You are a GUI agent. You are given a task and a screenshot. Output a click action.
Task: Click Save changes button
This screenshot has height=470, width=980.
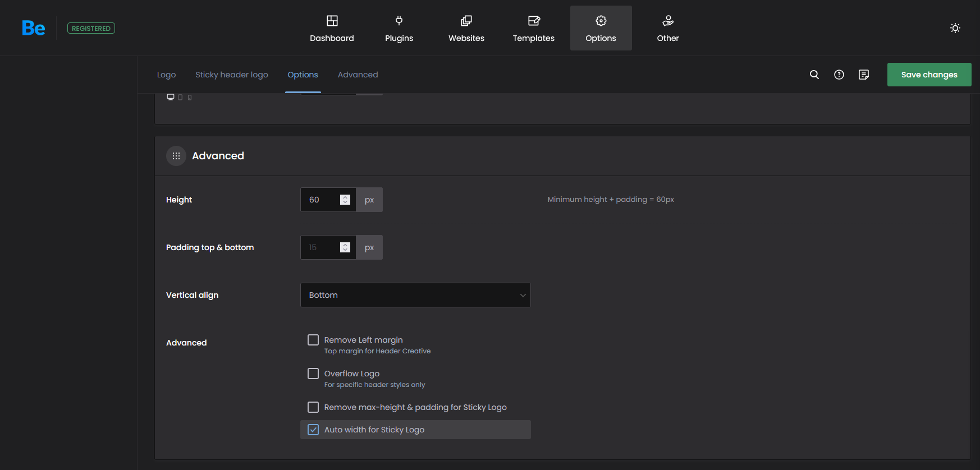[x=929, y=75]
